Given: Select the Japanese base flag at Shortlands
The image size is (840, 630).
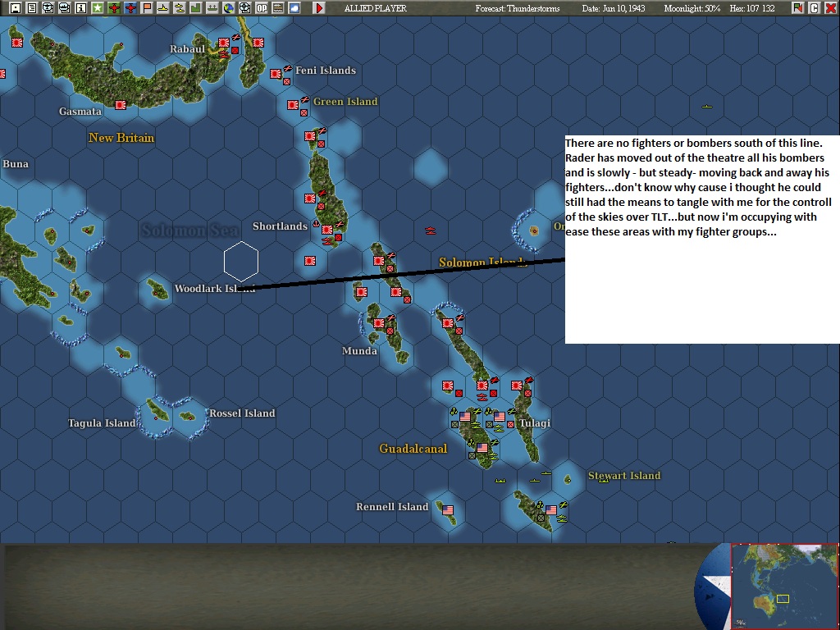Looking at the screenshot, I should click(x=326, y=230).
